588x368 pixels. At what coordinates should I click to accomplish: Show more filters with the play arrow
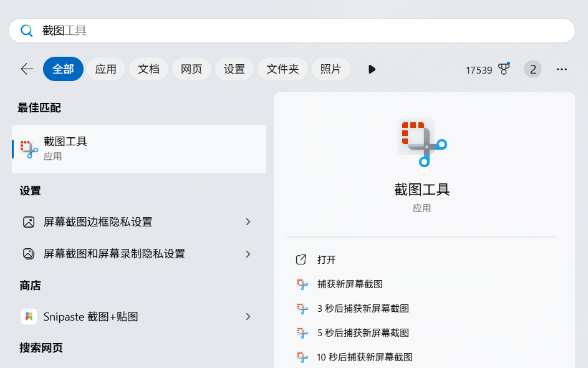coord(372,69)
